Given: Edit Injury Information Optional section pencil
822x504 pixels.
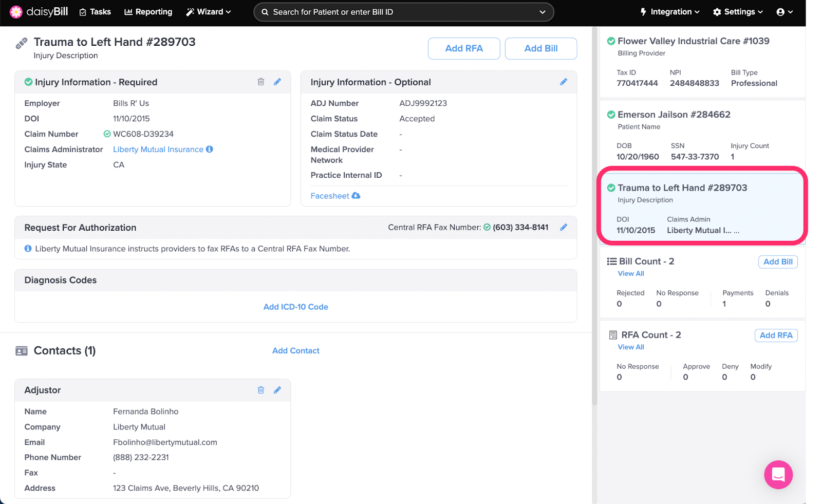Looking at the screenshot, I should pos(564,82).
